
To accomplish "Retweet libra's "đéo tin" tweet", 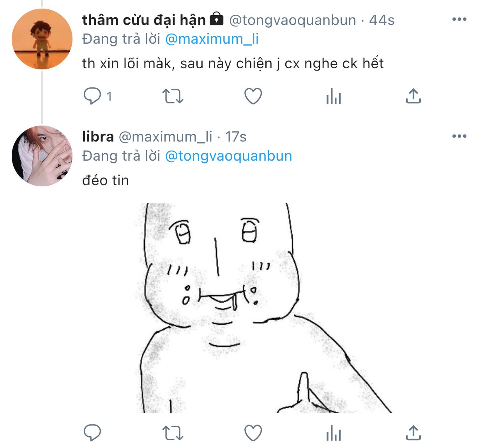I will (173, 433).
